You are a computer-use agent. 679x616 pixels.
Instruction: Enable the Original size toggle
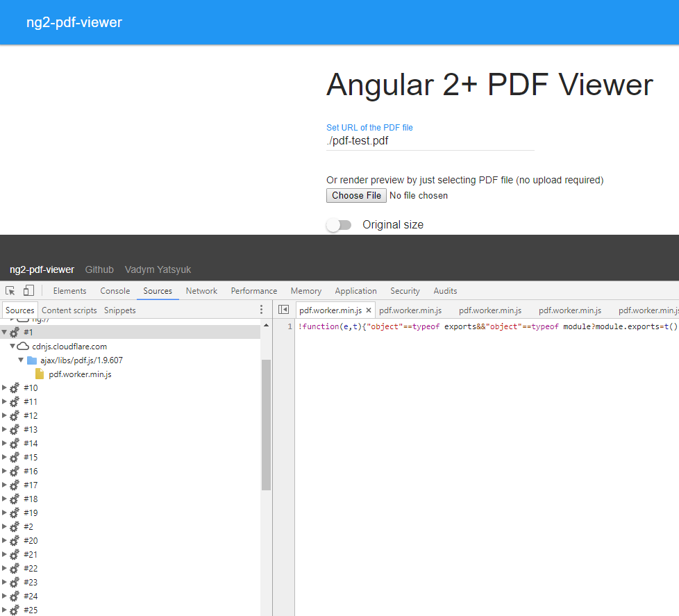pos(339,224)
